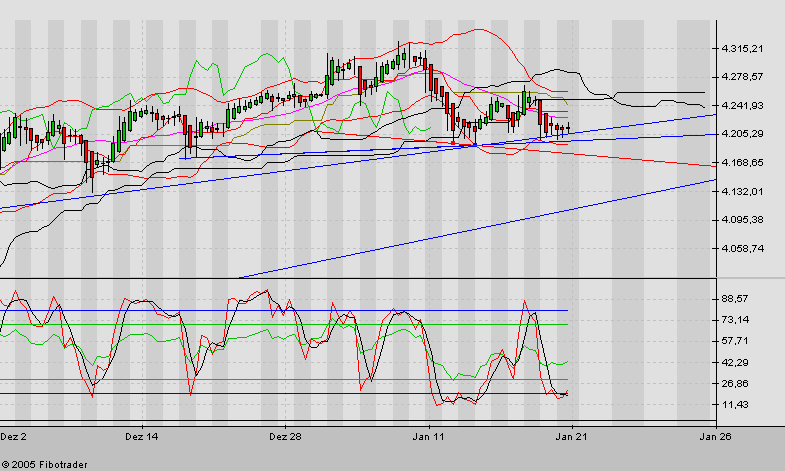Select the Dez 14 date label
Screen dimensions: 785x471
pos(142,436)
